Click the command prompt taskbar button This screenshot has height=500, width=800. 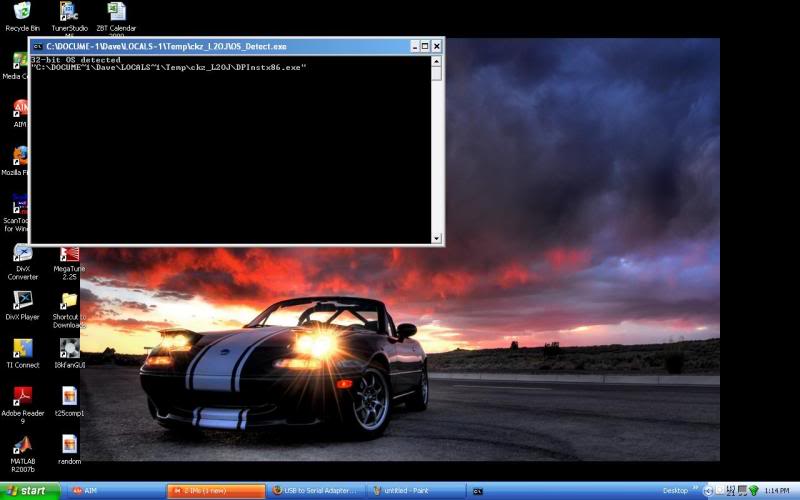click(x=478, y=491)
